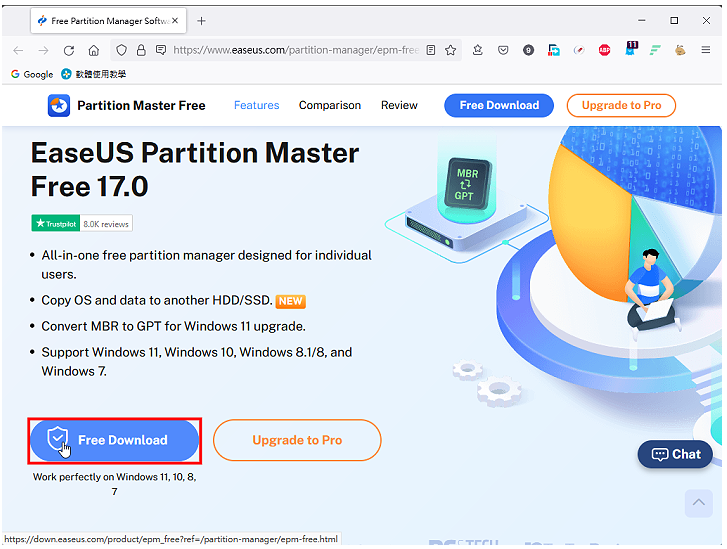
Task: Select the Free Partition Manager Software tab
Action: point(108,21)
